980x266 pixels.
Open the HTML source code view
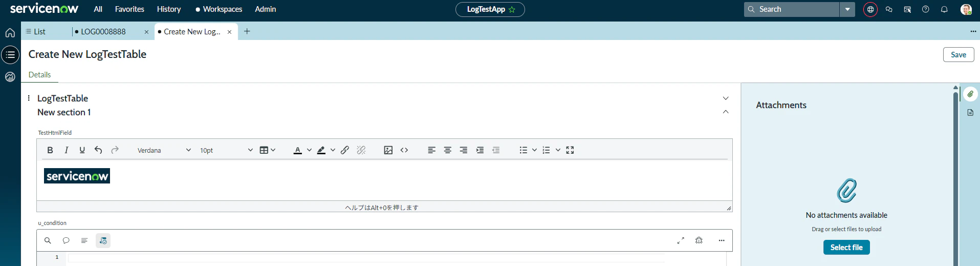tap(404, 150)
